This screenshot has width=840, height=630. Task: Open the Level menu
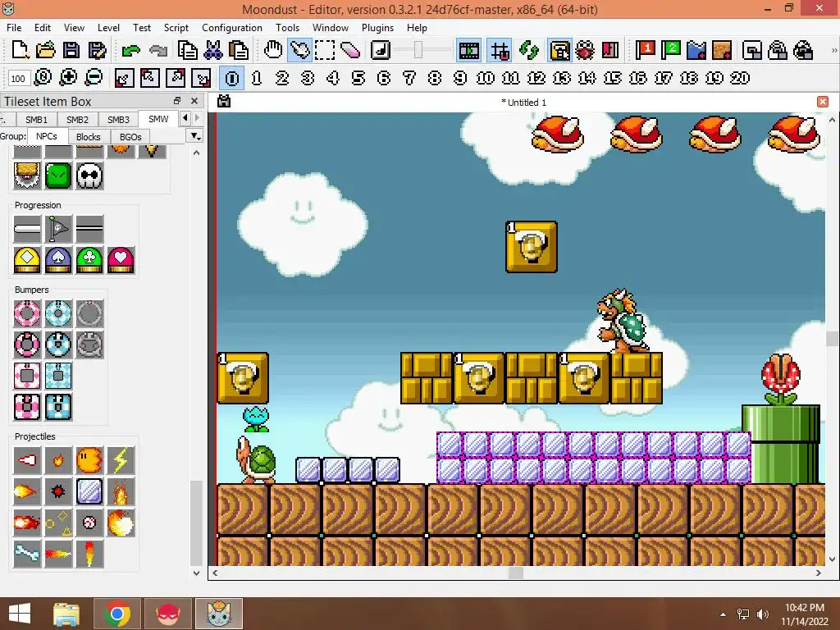tap(108, 27)
